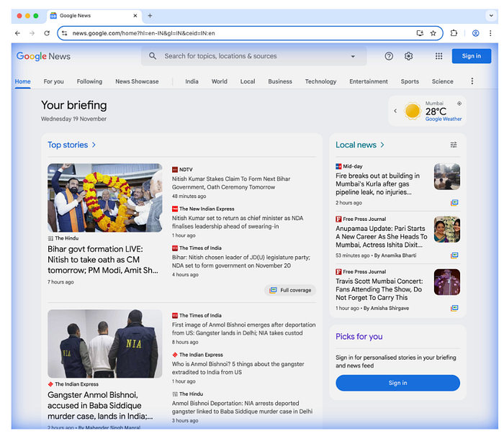
Task: Click the top Sign in button
Action: coord(471,56)
